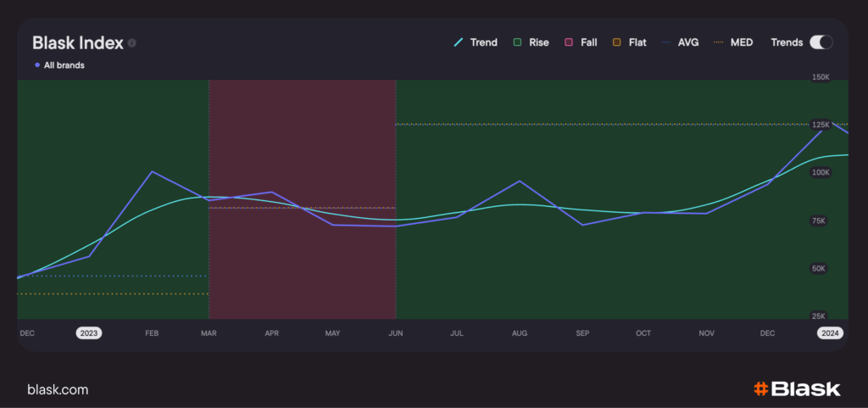868x408 pixels.
Task: Click the green Rise legend square
Action: [516, 42]
